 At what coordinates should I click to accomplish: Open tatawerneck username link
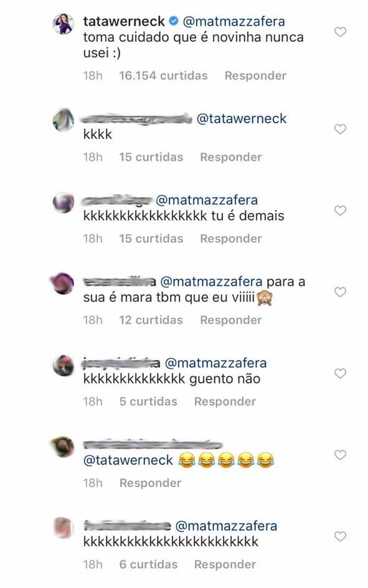click(124, 21)
